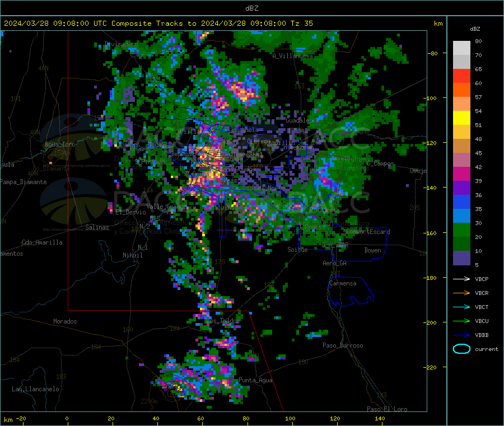
Task: Click the Aero_GA map label
Action: [335, 264]
